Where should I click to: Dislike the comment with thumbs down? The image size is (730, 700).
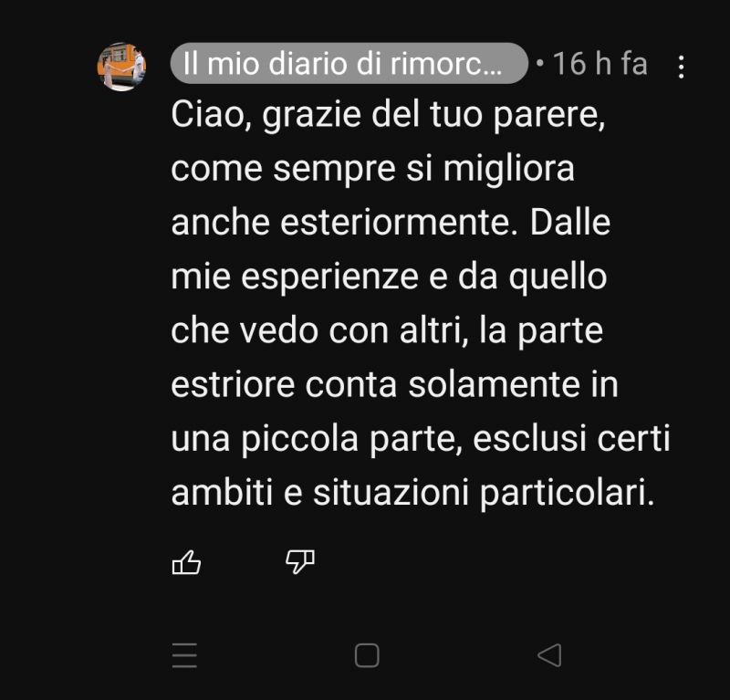[x=300, y=562]
